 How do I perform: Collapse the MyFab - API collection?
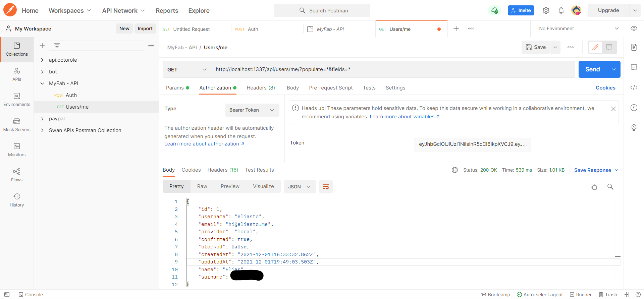[42, 83]
